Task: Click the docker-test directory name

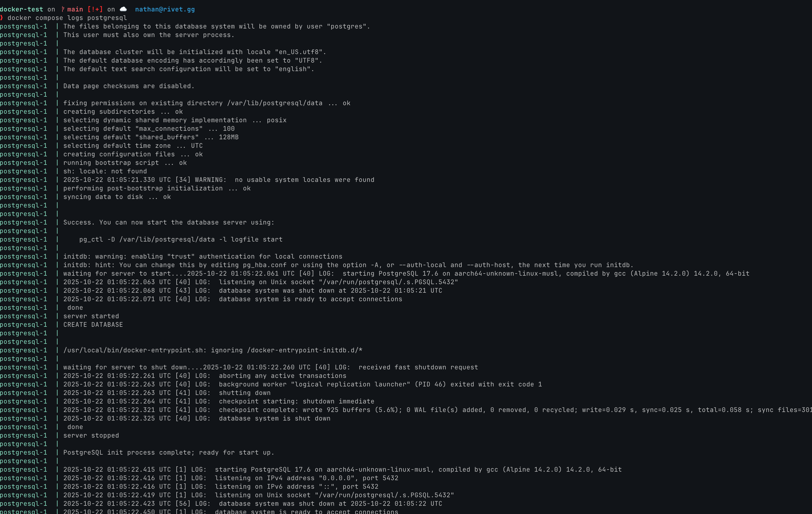Action: pos(22,9)
